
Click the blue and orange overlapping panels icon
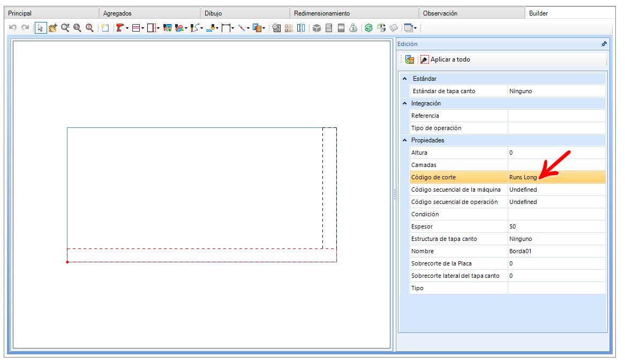257,27
